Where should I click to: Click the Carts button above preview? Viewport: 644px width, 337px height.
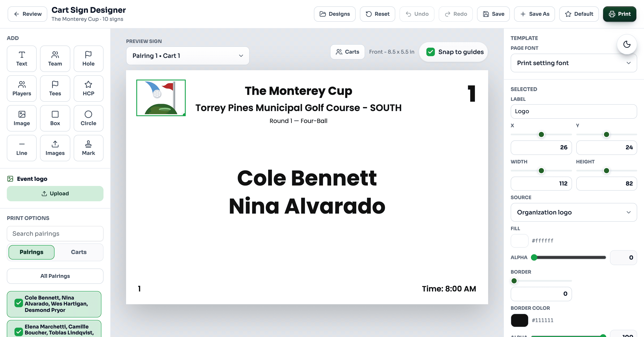[x=347, y=52]
